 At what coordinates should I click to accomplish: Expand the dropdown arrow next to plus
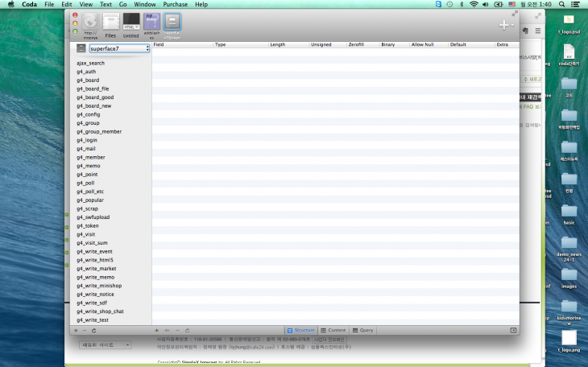(x=512, y=25)
